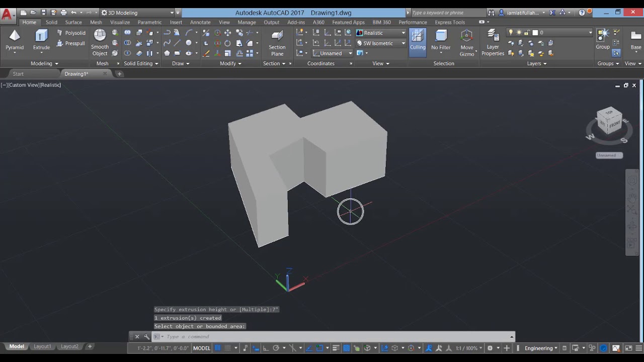Select the Move Gizmo tool

coord(467,43)
